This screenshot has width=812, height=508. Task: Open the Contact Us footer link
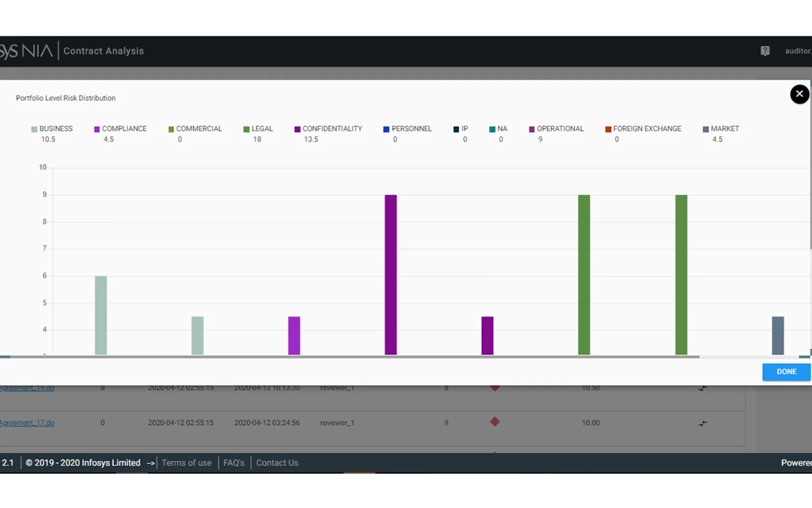pyautogui.click(x=277, y=463)
